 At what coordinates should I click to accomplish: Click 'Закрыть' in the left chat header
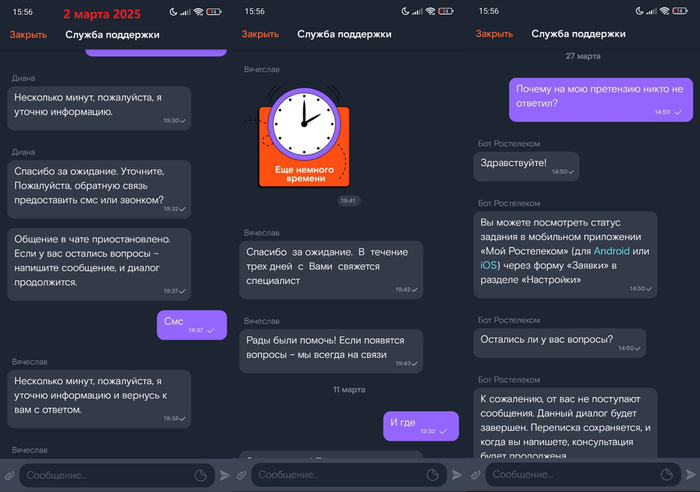pyautogui.click(x=28, y=34)
